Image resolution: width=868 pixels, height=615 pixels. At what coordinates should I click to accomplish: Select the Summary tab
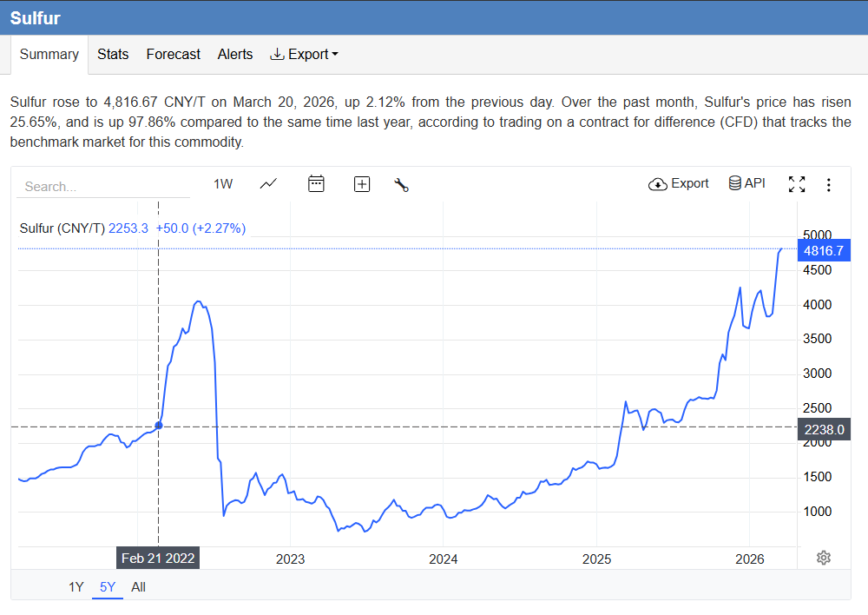(x=49, y=54)
